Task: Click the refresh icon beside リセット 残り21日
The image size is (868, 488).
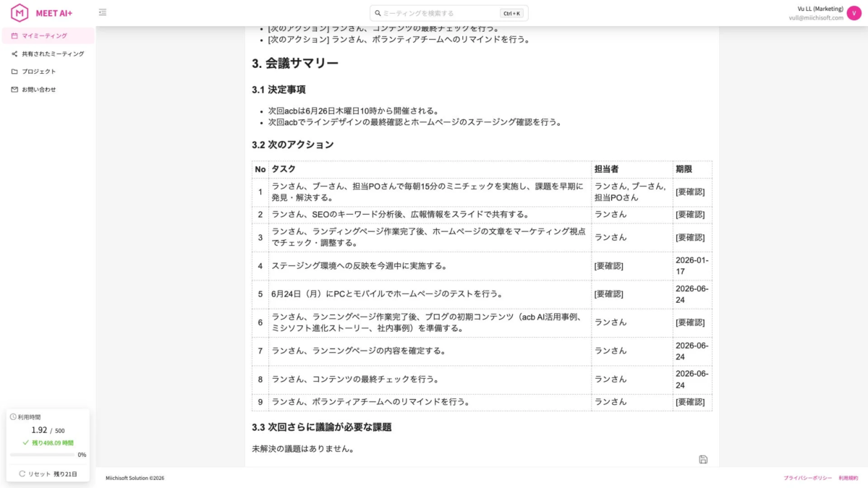Action: click(22, 473)
